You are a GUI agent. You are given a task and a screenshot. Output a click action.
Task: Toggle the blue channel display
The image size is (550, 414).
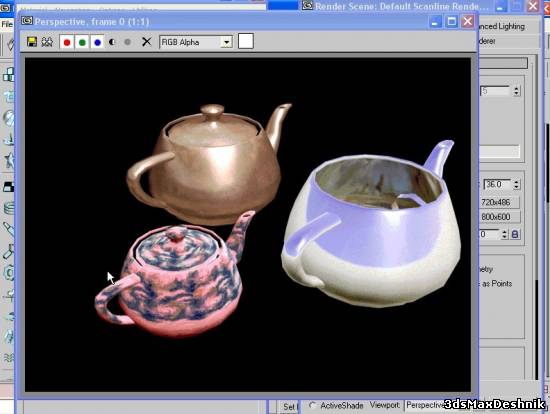click(97, 42)
